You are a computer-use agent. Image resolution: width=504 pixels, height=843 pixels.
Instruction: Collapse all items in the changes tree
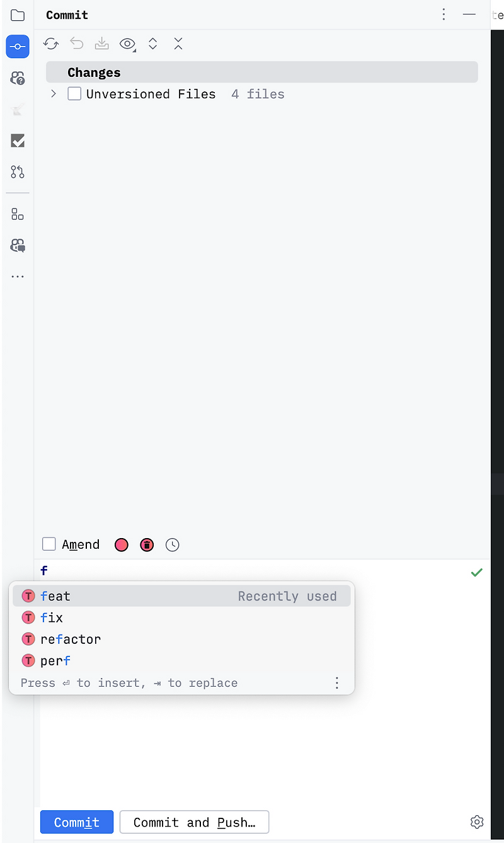coord(178,43)
